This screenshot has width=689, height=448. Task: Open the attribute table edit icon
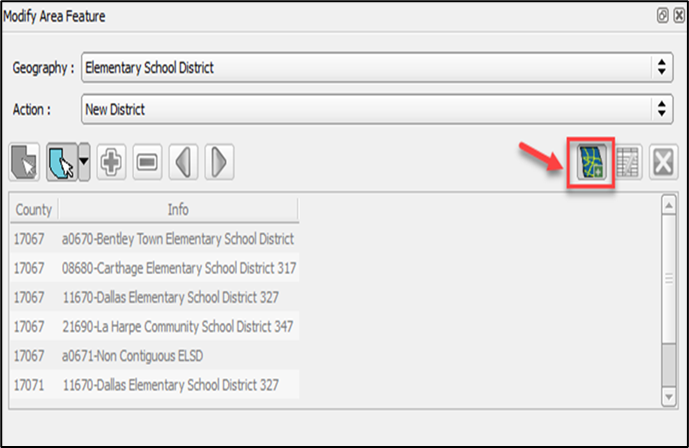pyautogui.click(x=627, y=162)
